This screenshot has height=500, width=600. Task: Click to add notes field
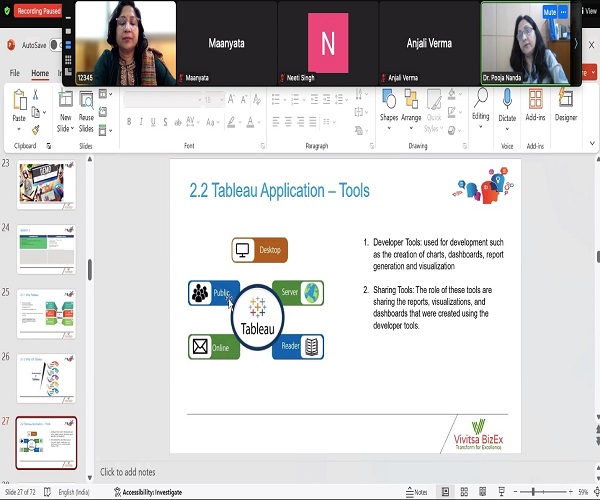(128, 472)
